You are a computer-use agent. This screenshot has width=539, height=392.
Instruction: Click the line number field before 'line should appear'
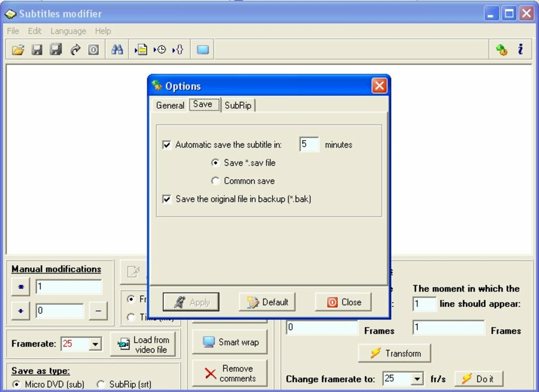[424, 304]
